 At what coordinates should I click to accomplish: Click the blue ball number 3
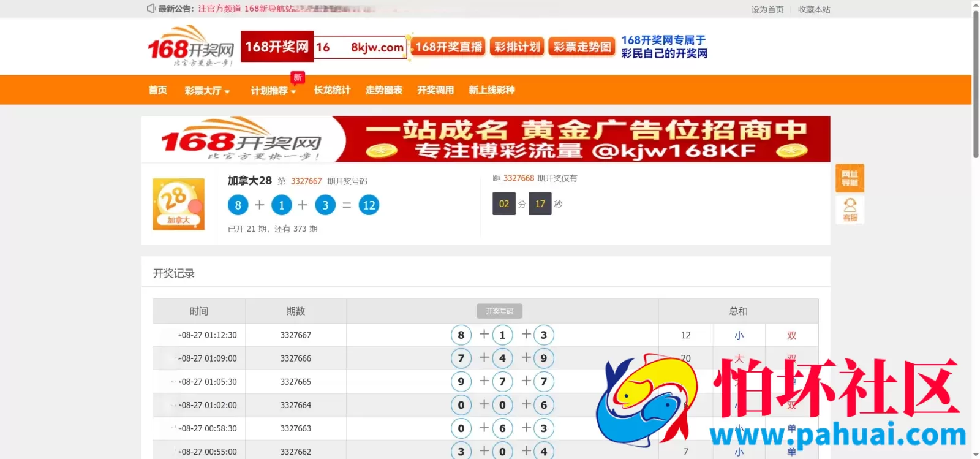point(325,205)
